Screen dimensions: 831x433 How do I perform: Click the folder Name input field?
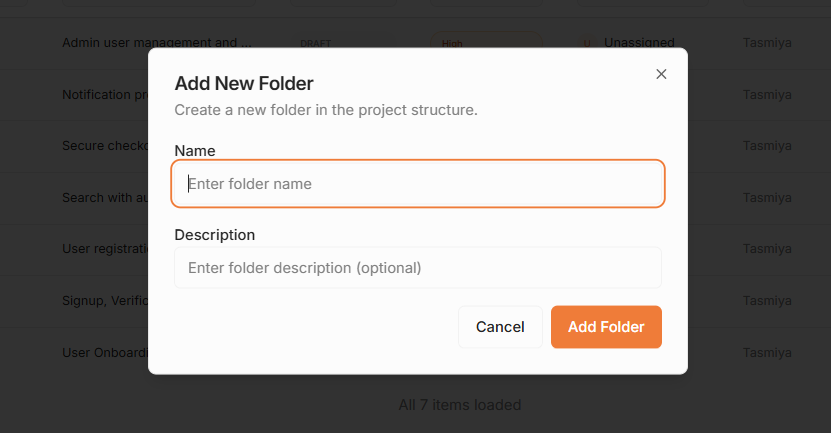(418, 184)
